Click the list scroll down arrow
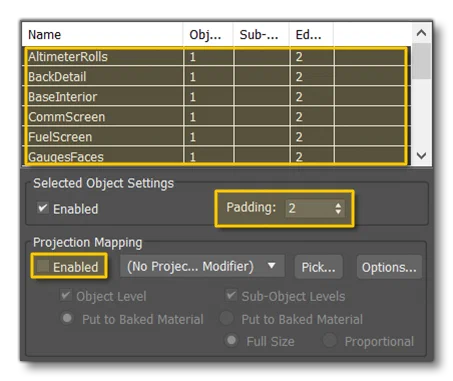Screen dimensions: 453x381 click(x=422, y=155)
